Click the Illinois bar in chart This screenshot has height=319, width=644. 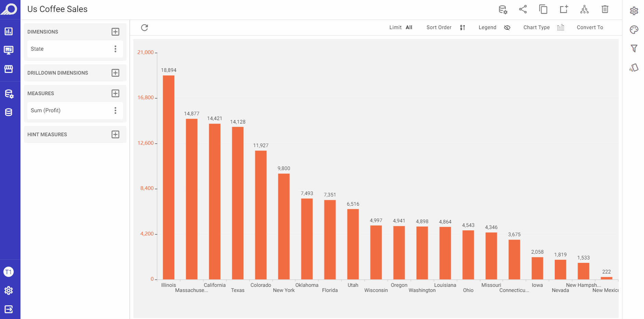click(169, 177)
